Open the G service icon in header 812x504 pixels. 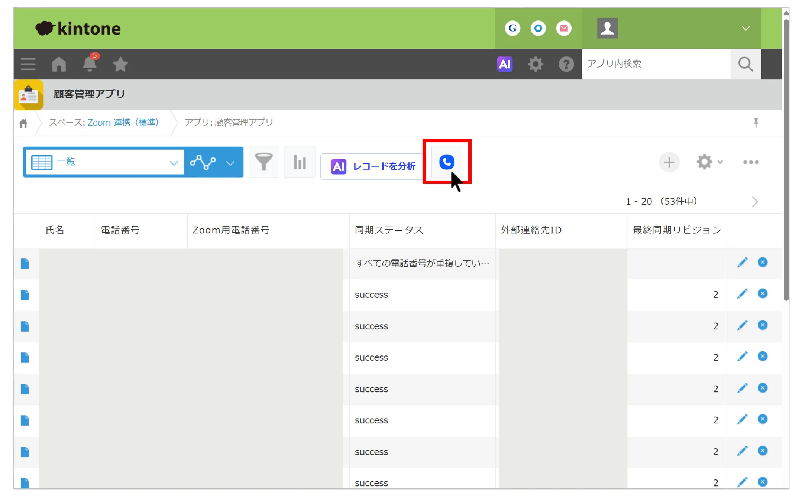coord(512,28)
